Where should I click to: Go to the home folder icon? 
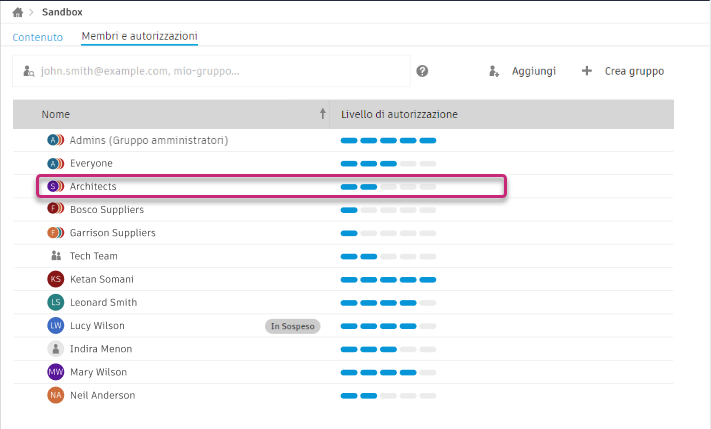18,12
